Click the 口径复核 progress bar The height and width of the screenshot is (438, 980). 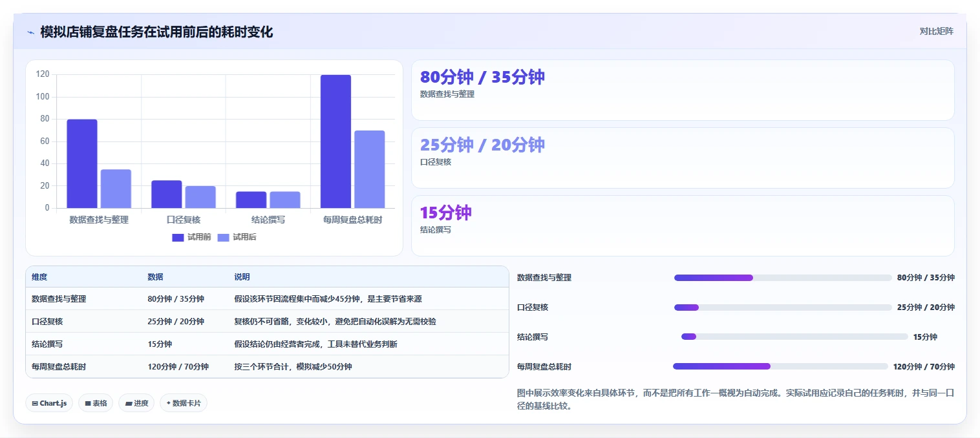(783, 308)
